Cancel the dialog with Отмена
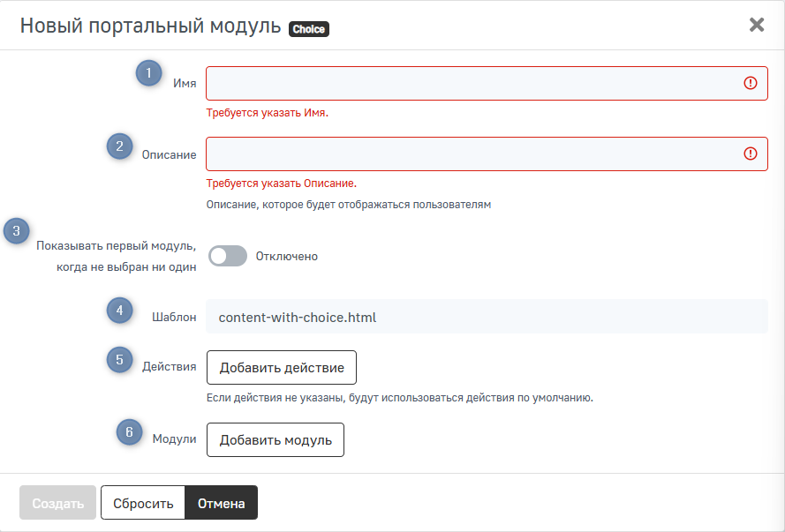Image resolution: width=785 pixels, height=532 pixels. 221,504
